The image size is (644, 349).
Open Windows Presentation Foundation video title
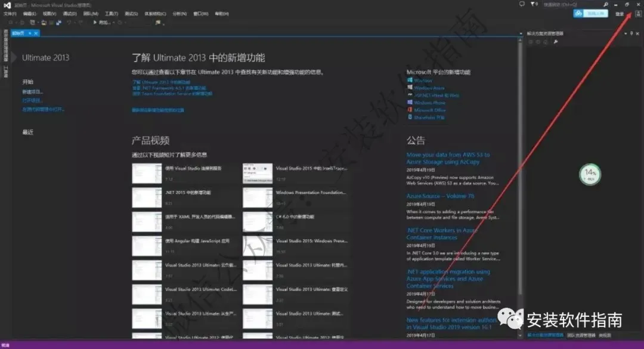[x=311, y=192]
